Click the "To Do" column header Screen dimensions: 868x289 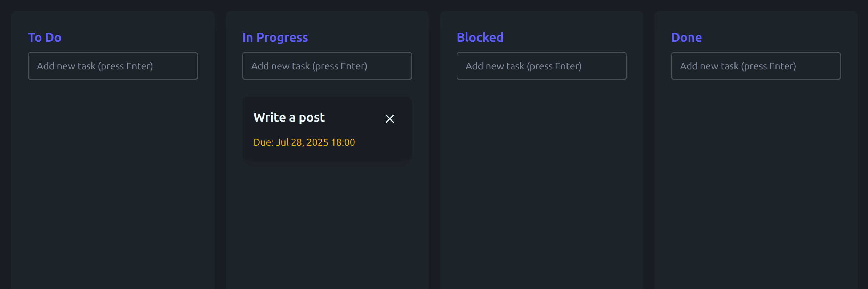click(x=45, y=37)
